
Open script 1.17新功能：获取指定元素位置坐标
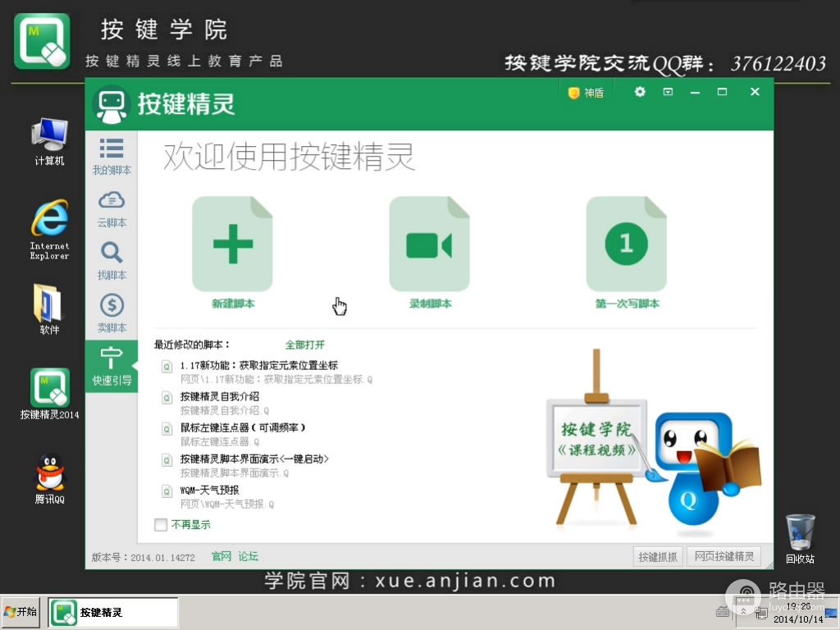[258, 365]
